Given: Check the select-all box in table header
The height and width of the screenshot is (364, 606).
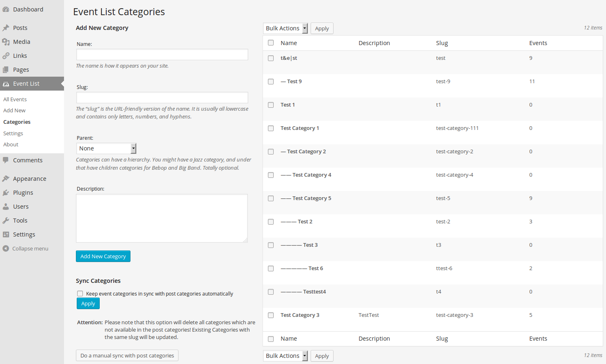Looking at the screenshot, I should [x=271, y=43].
